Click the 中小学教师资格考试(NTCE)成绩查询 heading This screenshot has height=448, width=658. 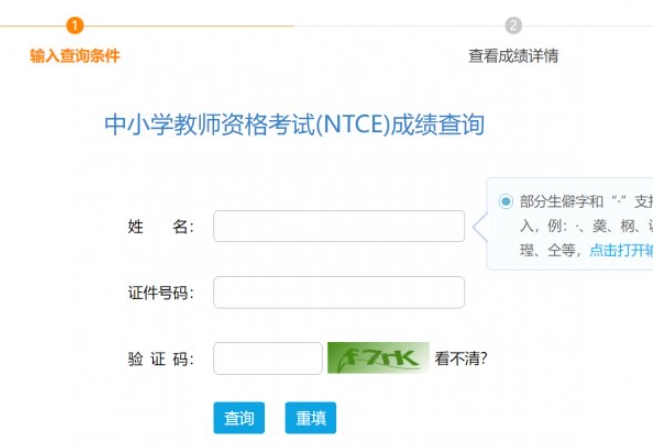point(295,124)
